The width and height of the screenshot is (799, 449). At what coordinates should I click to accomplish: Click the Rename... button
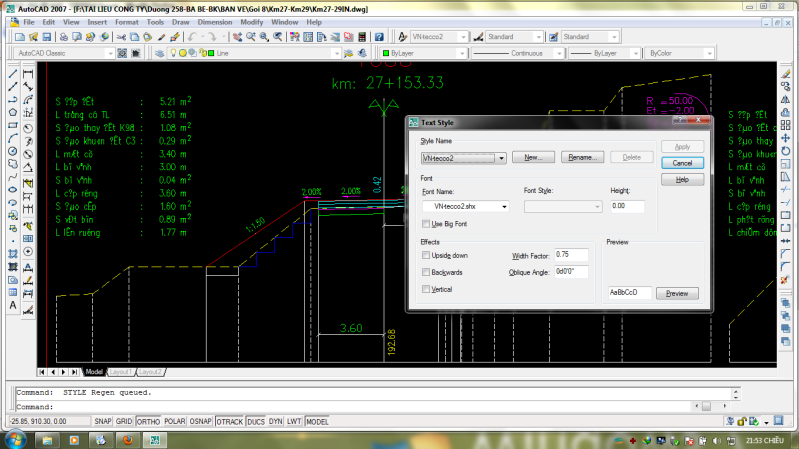pyautogui.click(x=582, y=157)
